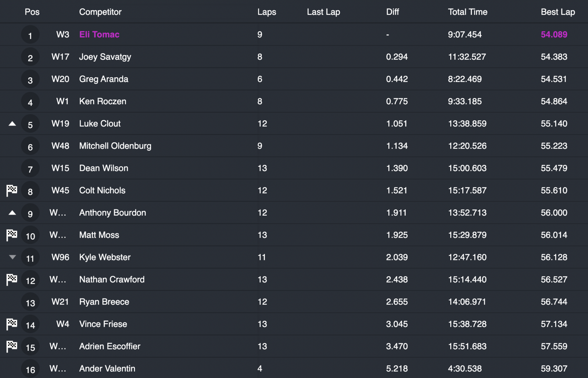Click the Diff column header
Image resolution: width=588 pixels, height=378 pixels.
click(x=392, y=12)
